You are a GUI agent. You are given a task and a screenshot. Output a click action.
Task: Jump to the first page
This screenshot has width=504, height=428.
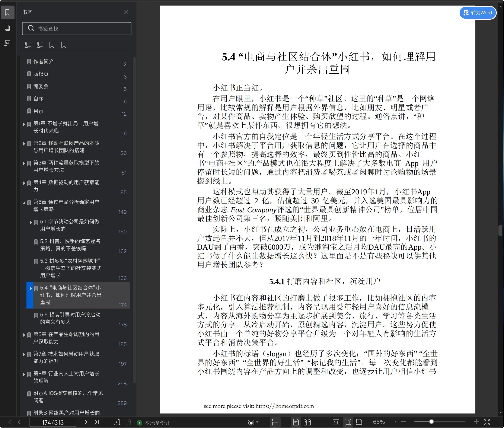coord(9,422)
